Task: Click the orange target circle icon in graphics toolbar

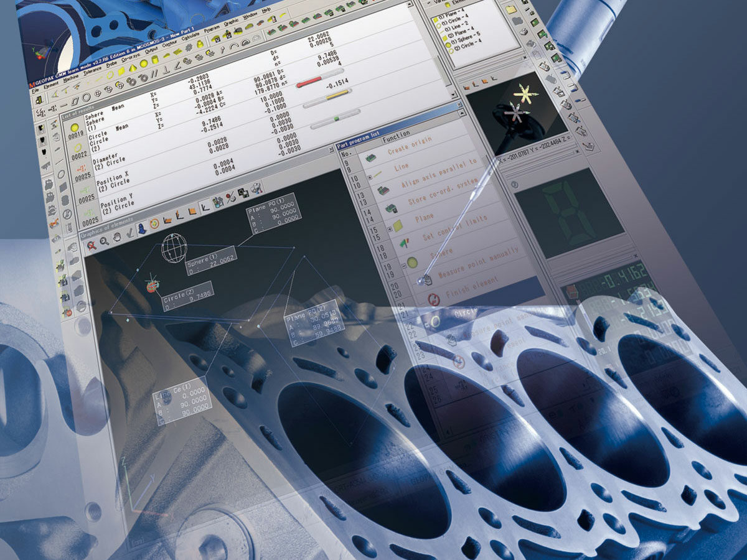Action: point(154,224)
